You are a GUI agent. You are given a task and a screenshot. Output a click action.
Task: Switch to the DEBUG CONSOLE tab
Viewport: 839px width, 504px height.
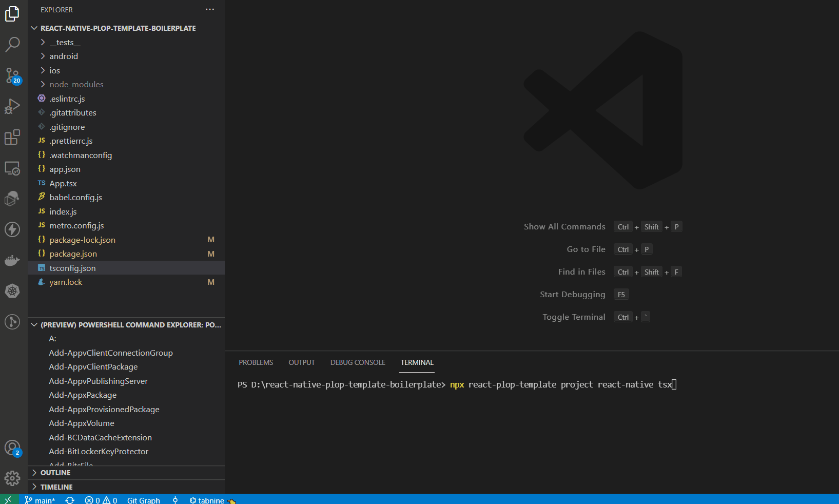(358, 362)
